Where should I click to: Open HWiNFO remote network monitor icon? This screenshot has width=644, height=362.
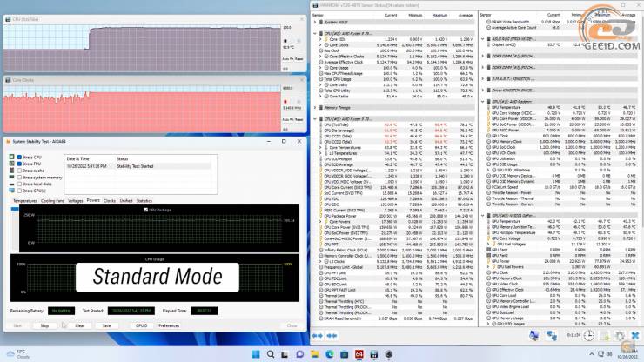coord(534,336)
